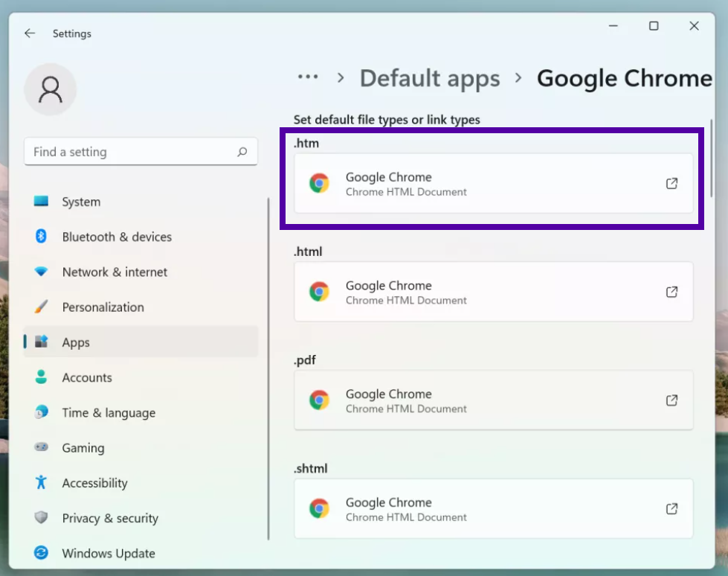This screenshot has height=576, width=728.
Task: Click the "Set default file types or link types" heading
Action: [387, 119]
